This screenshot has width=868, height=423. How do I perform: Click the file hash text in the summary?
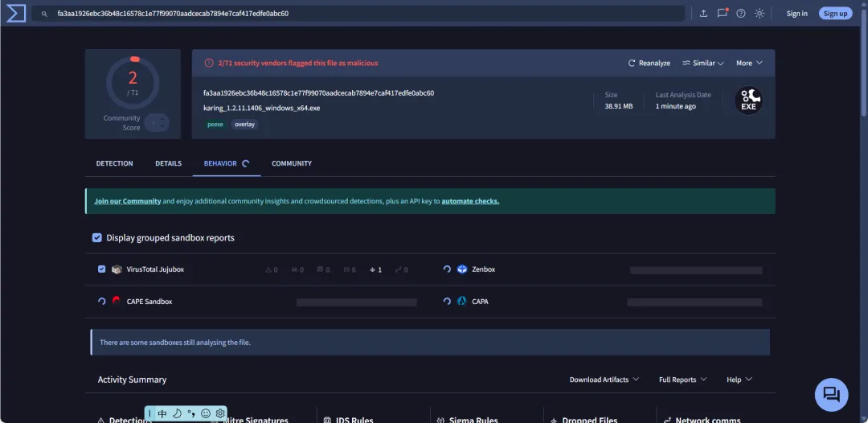(318, 93)
